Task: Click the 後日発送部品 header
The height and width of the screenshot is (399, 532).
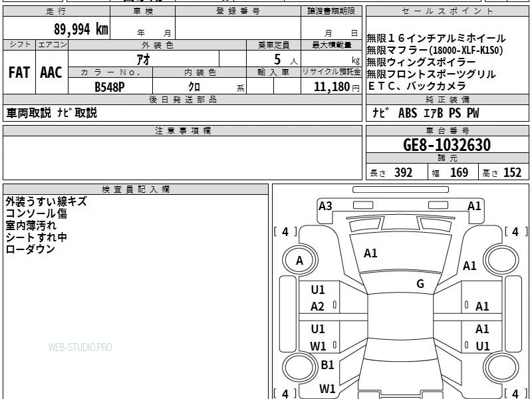Action: (182, 99)
